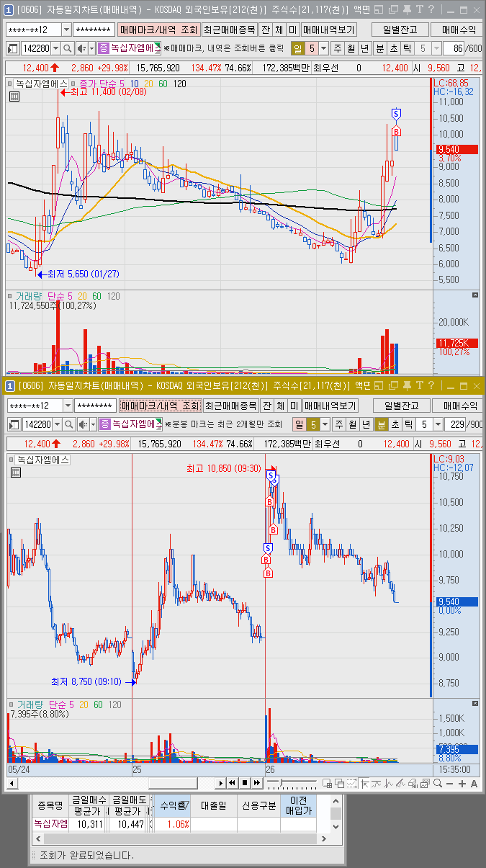Open account number dropdown in lower window
The width and height of the screenshot is (486, 868).
(68, 406)
